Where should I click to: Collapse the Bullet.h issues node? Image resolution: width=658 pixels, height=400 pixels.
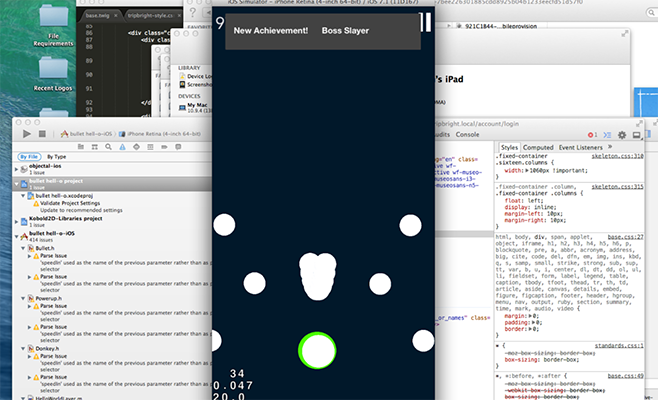[23, 248]
